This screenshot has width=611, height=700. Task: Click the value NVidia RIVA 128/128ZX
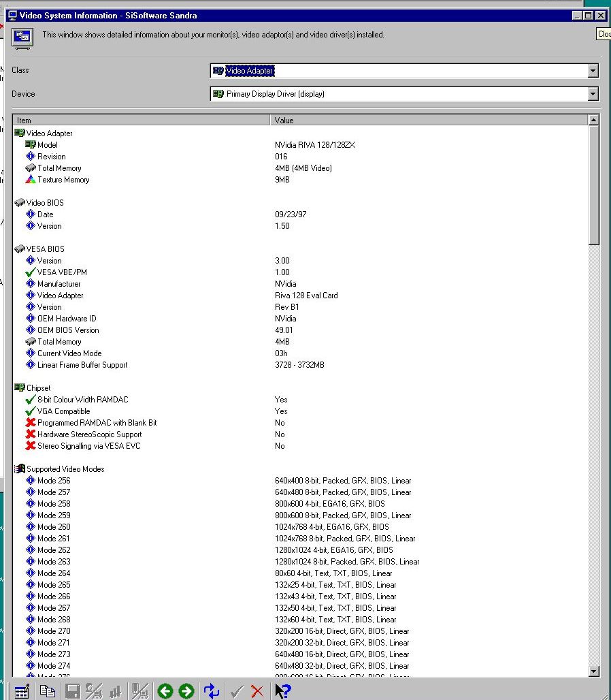315,144
